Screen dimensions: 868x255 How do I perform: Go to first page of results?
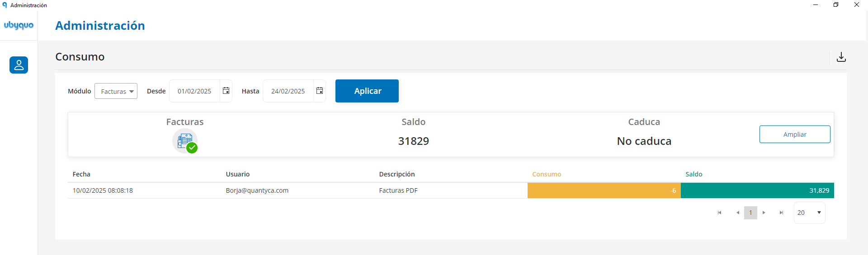719,213
